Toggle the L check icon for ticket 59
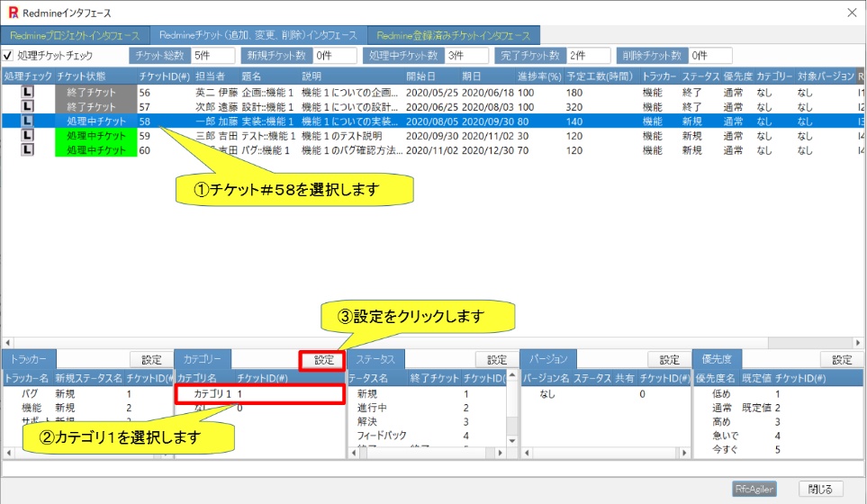The image size is (867, 504). [27, 135]
